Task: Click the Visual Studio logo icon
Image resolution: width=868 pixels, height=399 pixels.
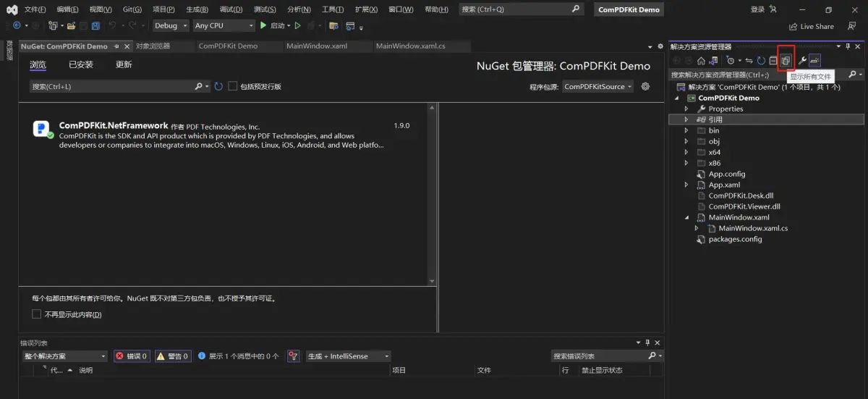Action: (12, 9)
